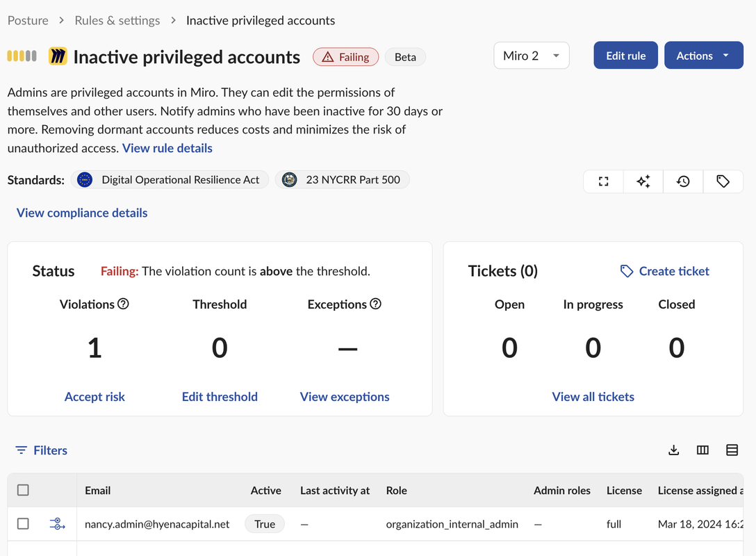
Task: Open the column settings icon
Action: click(702, 450)
